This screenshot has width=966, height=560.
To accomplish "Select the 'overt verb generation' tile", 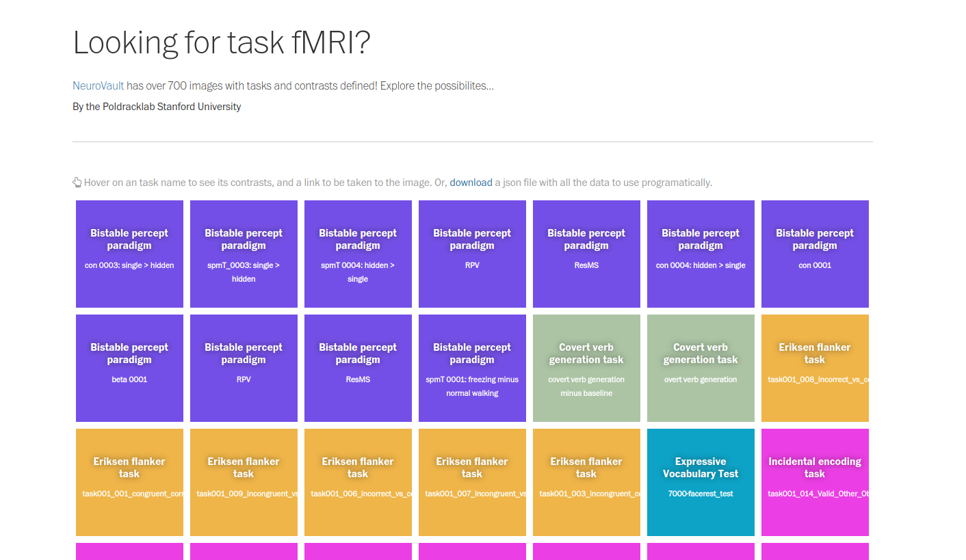I will (x=701, y=368).
